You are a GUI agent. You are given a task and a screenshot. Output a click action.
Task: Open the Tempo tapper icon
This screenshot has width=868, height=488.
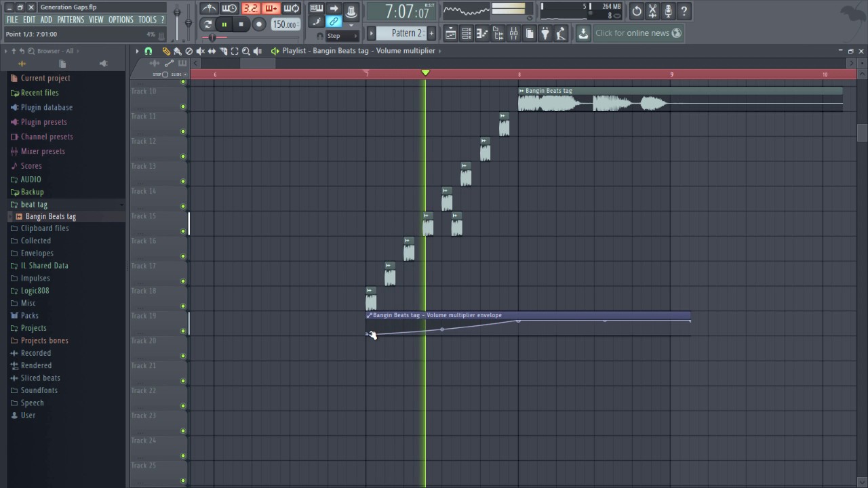pos(561,33)
